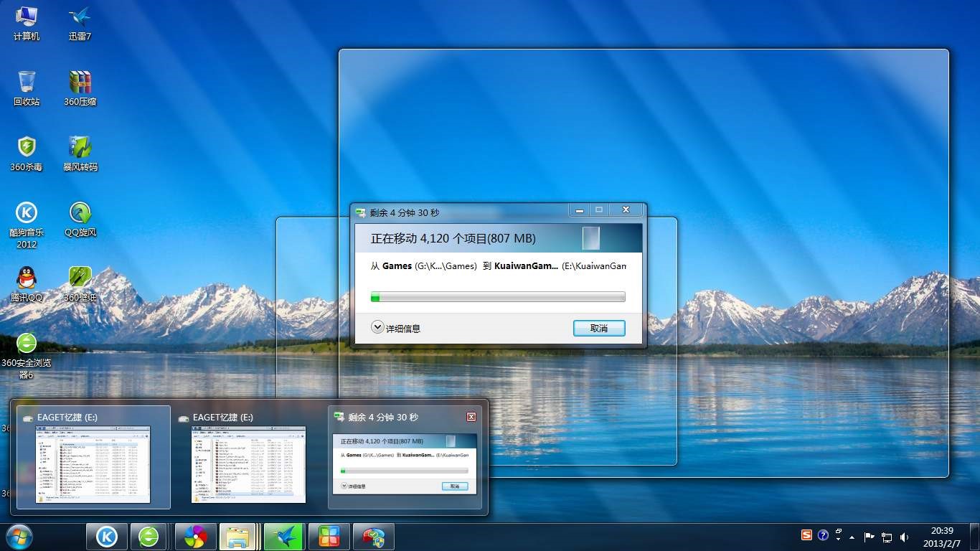Launch 迅雷7 from the desktop
The height and width of the screenshot is (551, 980).
(79, 18)
